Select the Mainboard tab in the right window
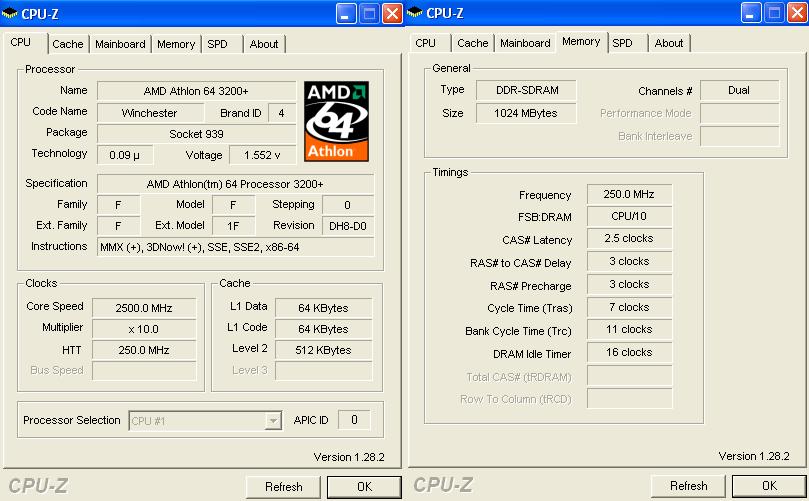 (525, 43)
